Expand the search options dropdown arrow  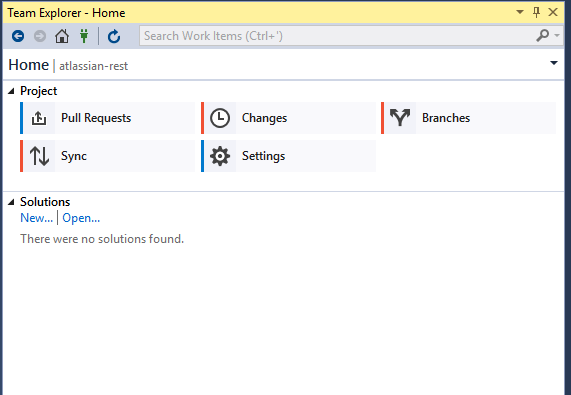pos(557,35)
